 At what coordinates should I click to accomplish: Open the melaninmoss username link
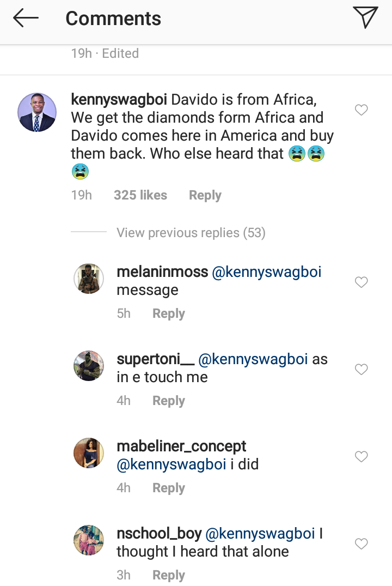162,272
